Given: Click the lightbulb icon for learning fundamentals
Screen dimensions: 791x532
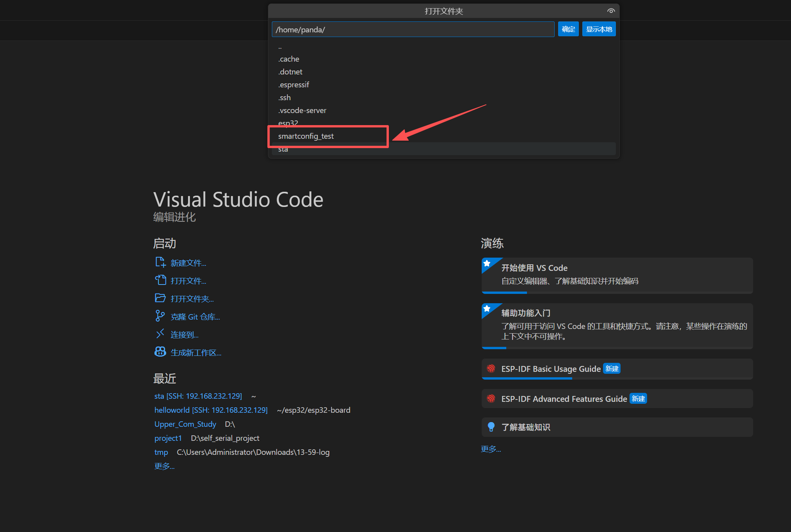Looking at the screenshot, I should [491, 427].
